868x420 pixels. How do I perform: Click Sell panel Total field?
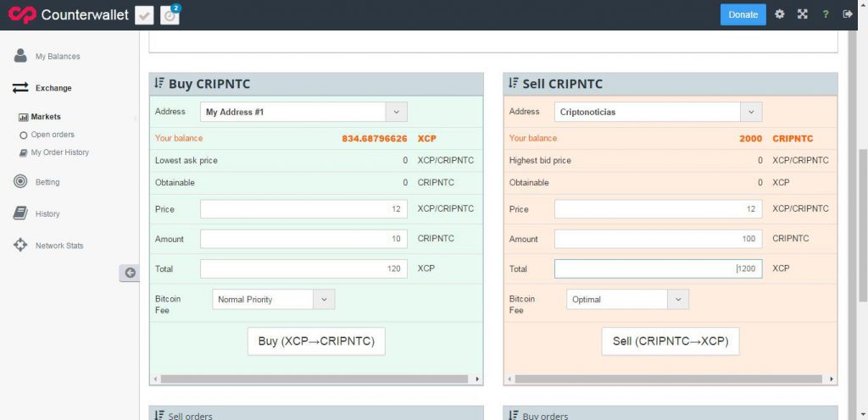(x=658, y=268)
